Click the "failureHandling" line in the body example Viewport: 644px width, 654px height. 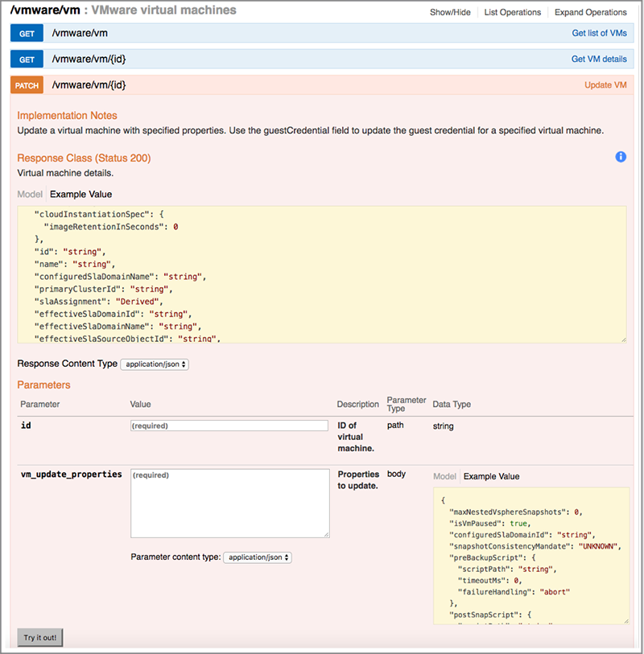pyautogui.click(x=514, y=591)
